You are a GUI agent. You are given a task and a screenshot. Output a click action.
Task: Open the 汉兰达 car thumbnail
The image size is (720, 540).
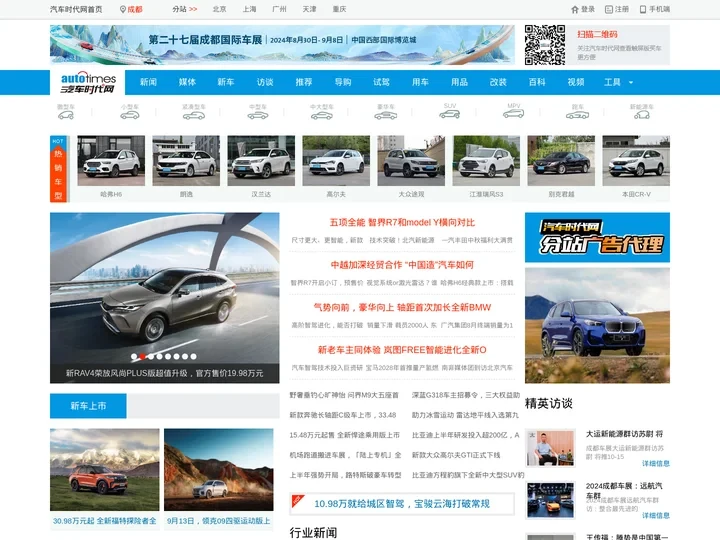(x=261, y=161)
